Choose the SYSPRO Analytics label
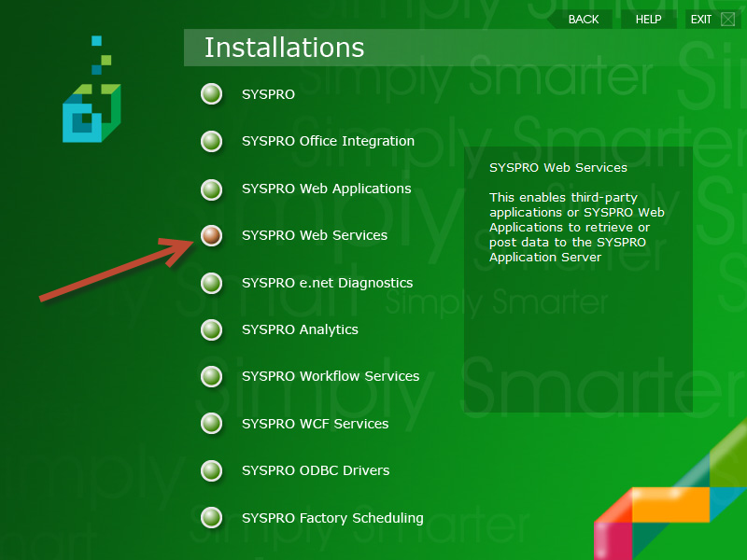747x560 pixels. pyautogui.click(x=300, y=329)
